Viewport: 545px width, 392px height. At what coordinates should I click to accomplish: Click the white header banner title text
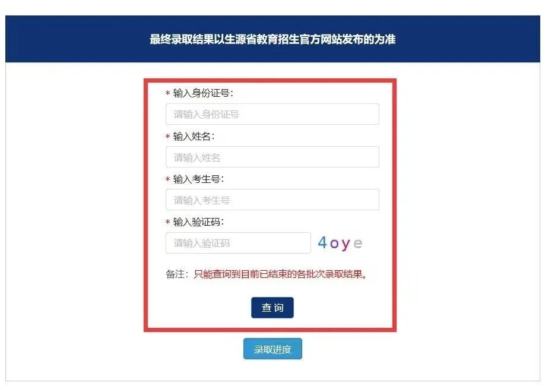(x=272, y=39)
